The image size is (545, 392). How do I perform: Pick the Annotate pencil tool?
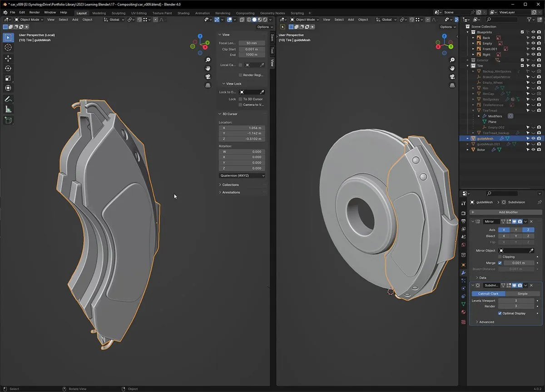[x=8, y=99]
